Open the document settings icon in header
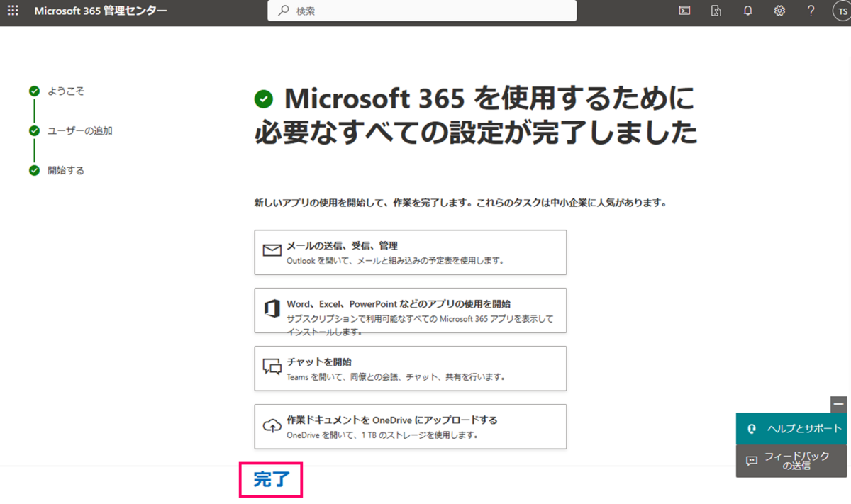Viewport: 851px width, 504px height. (716, 11)
